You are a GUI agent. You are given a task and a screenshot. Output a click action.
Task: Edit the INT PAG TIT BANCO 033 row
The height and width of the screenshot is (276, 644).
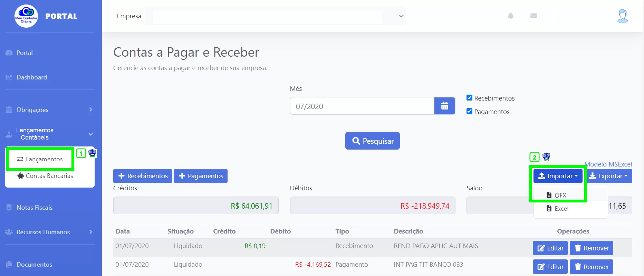[x=550, y=267]
